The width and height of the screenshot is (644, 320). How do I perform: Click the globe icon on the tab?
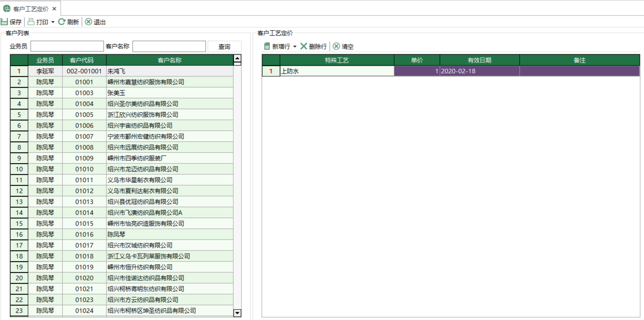click(7, 9)
